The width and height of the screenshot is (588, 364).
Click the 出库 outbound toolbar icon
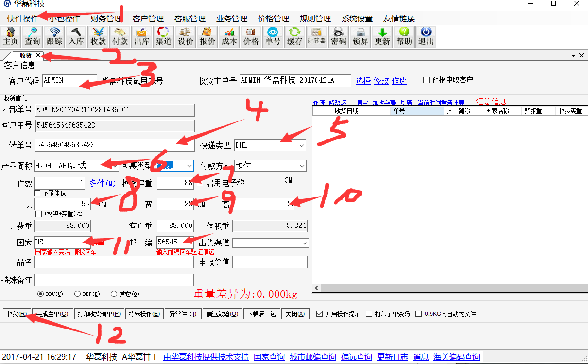click(142, 36)
